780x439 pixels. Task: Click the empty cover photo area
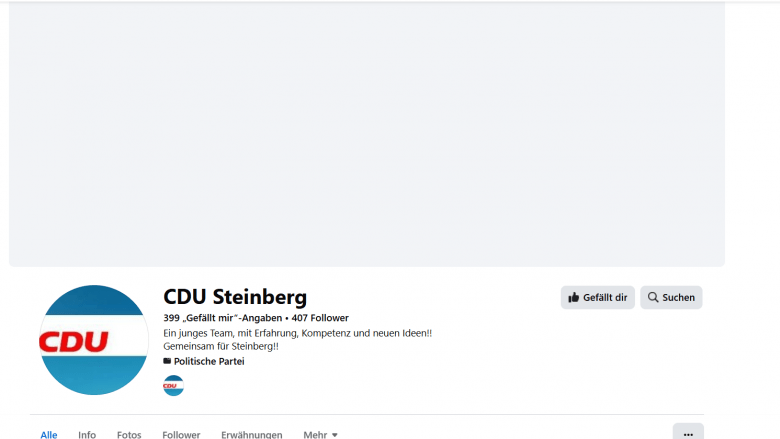point(367,135)
